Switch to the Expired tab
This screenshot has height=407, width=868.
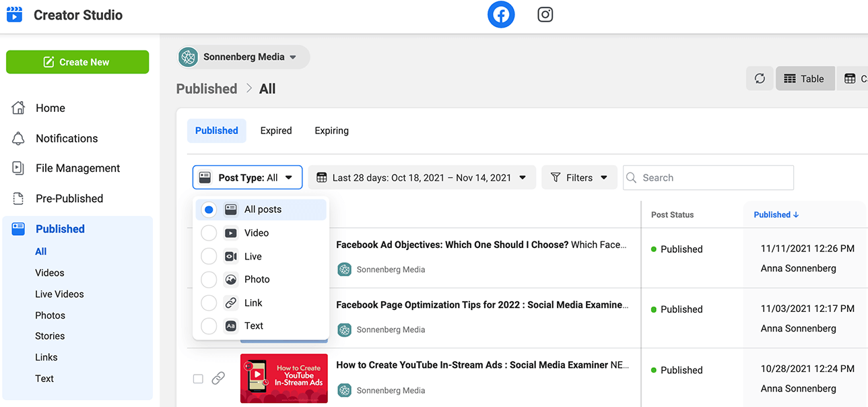pos(276,131)
